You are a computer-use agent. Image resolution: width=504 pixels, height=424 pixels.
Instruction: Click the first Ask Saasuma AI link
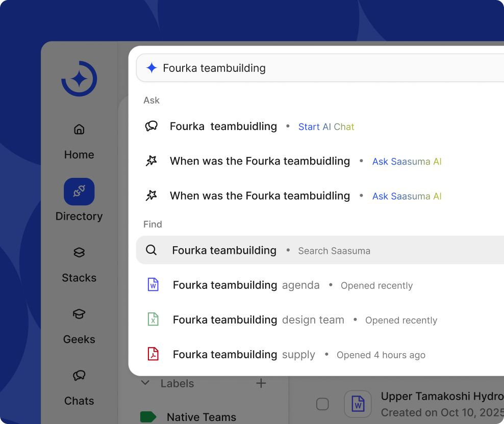coord(407,162)
